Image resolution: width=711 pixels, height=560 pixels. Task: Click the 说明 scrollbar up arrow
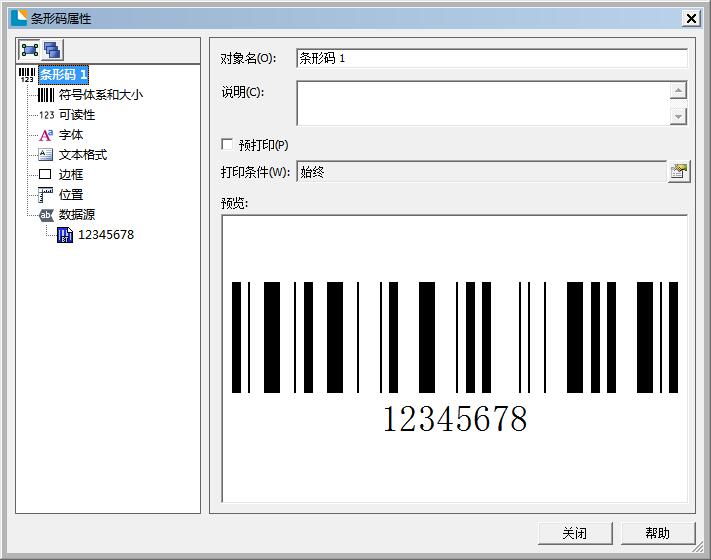click(x=678, y=91)
